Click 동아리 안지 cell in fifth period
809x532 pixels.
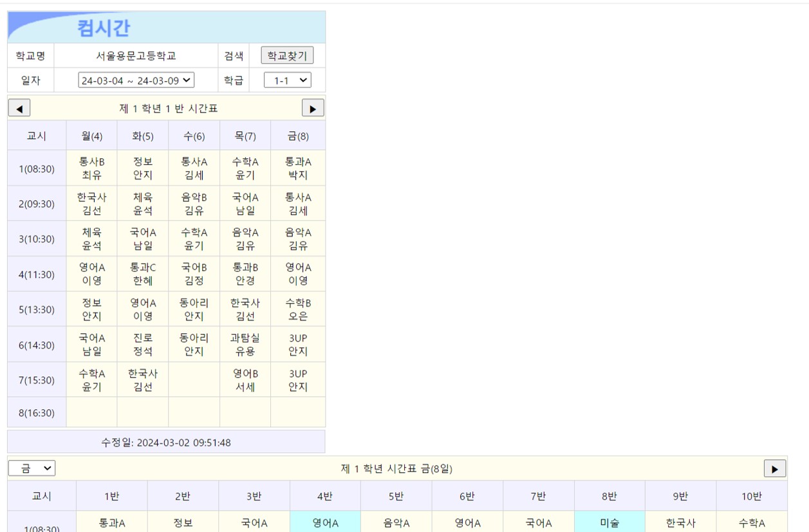tap(194, 309)
